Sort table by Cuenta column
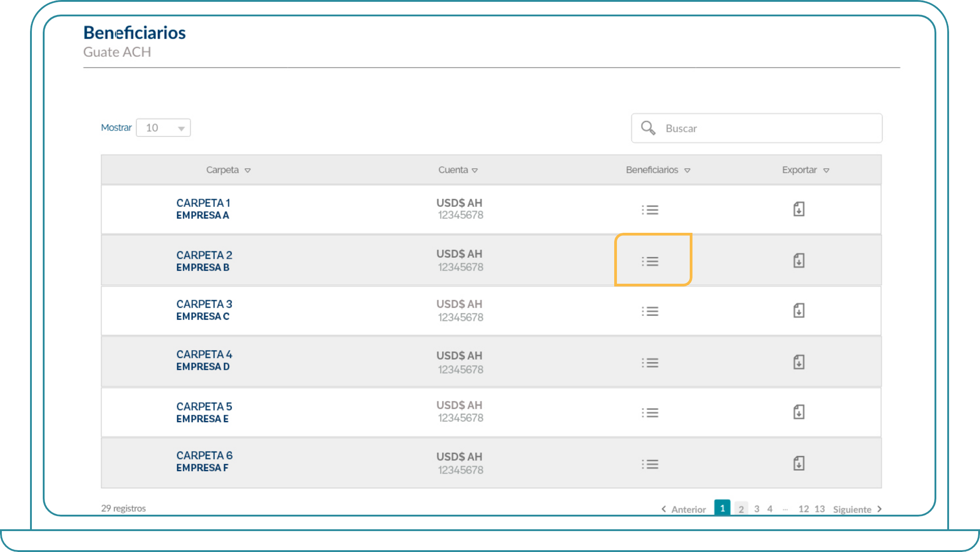 pyautogui.click(x=458, y=170)
